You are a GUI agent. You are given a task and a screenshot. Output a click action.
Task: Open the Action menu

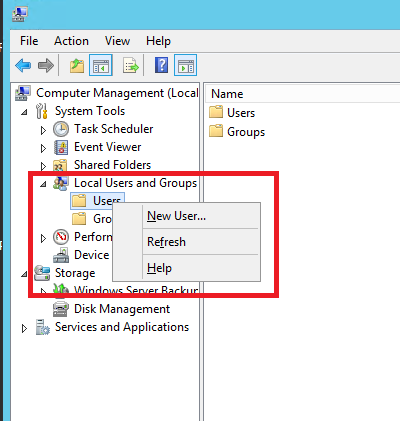pos(71,41)
